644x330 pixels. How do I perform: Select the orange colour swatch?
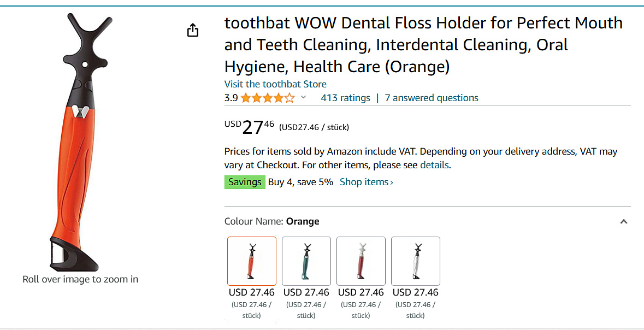252,261
